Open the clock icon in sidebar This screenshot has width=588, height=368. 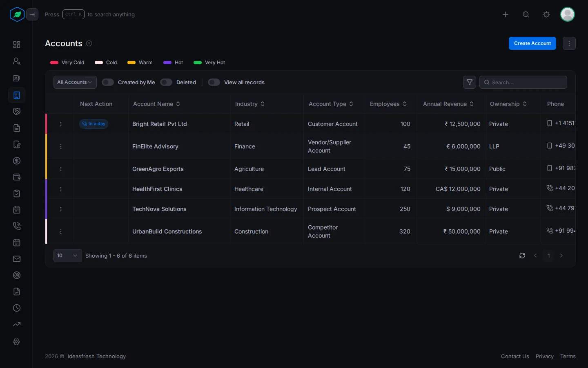(x=17, y=308)
